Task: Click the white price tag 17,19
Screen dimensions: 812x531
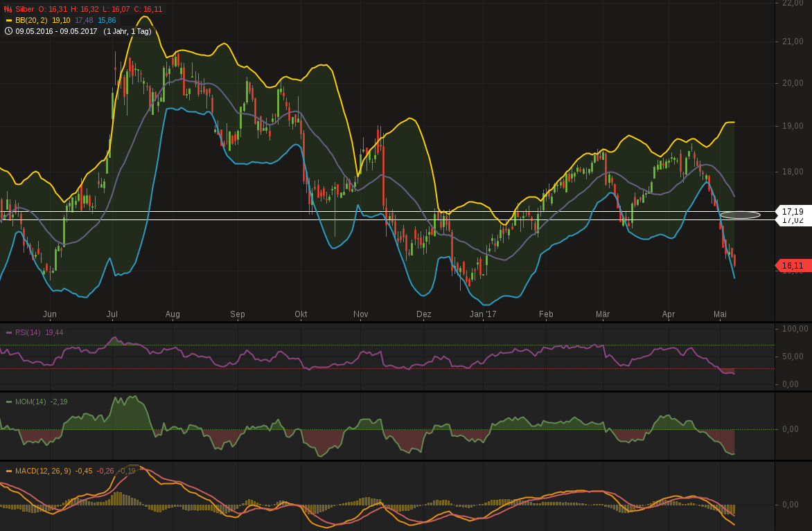Action: 793,211
